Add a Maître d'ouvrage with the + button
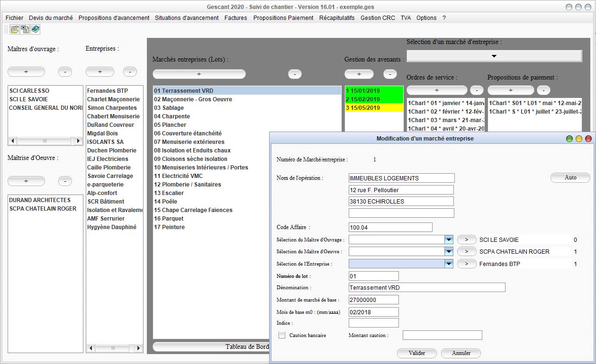Screen dimensions: 596x364 tap(26, 71)
